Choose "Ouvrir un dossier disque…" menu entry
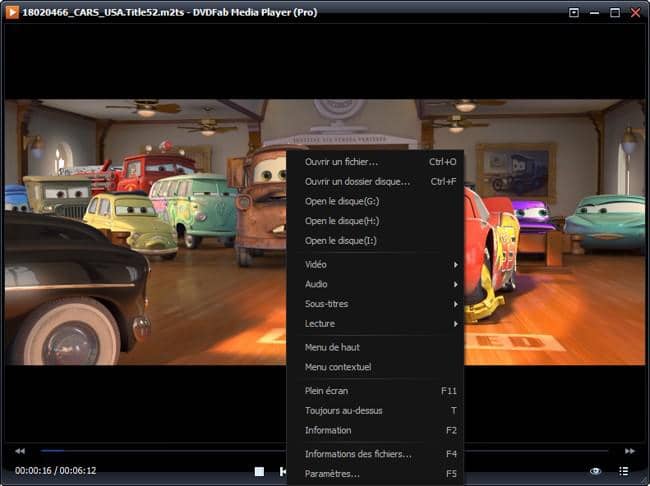This screenshot has width=650, height=486. (375, 181)
